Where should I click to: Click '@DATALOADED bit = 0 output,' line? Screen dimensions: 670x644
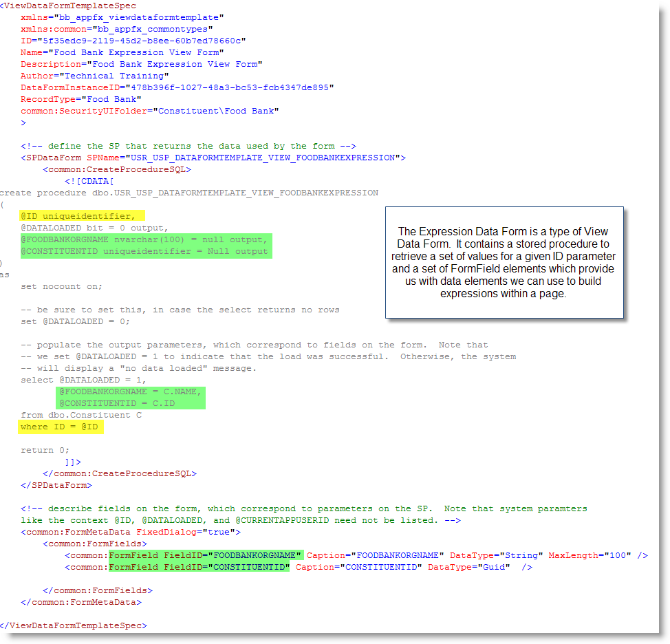point(94,228)
